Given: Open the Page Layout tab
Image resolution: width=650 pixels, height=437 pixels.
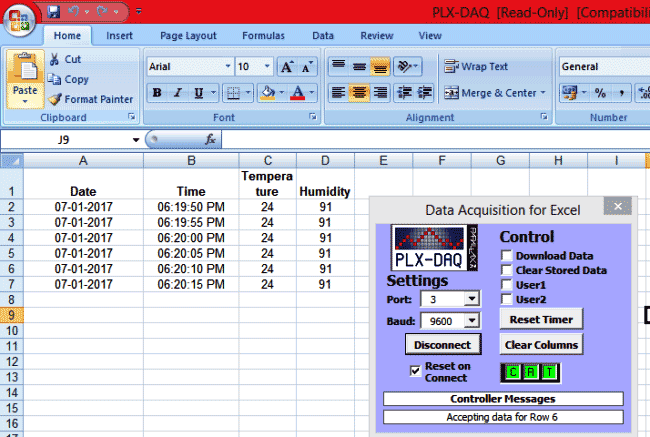Looking at the screenshot, I should click(x=188, y=36).
